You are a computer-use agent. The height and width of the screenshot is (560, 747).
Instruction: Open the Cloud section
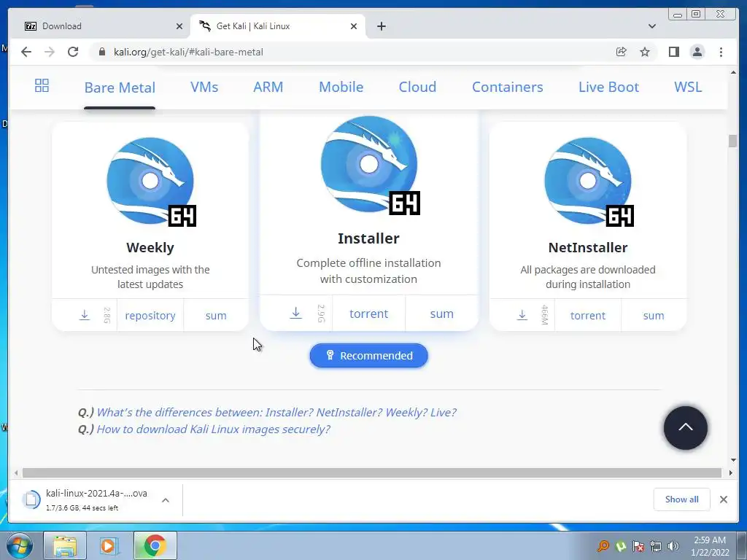[x=417, y=87]
